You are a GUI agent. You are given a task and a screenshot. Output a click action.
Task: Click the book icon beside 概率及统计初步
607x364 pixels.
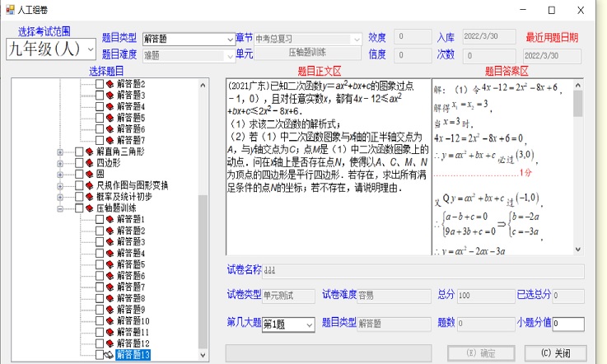tap(90, 197)
